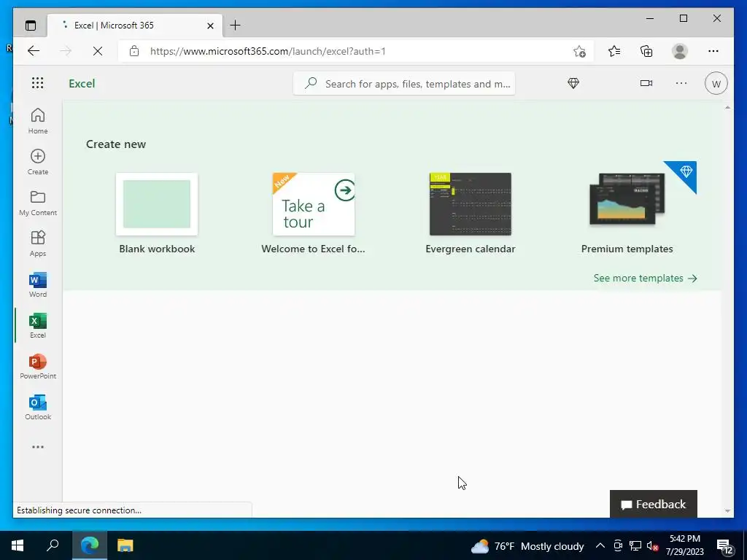Open the browser profile icon

click(x=680, y=51)
